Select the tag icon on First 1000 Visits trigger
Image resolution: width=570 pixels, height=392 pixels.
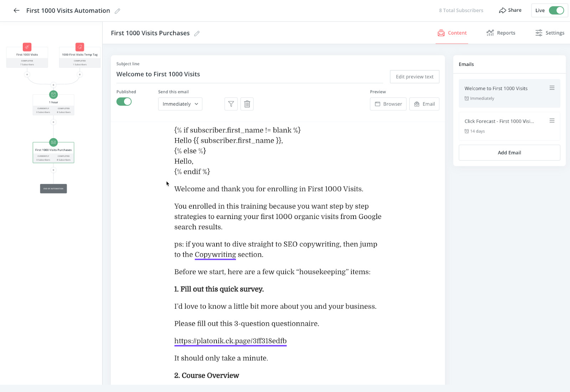[x=27, y=47]
